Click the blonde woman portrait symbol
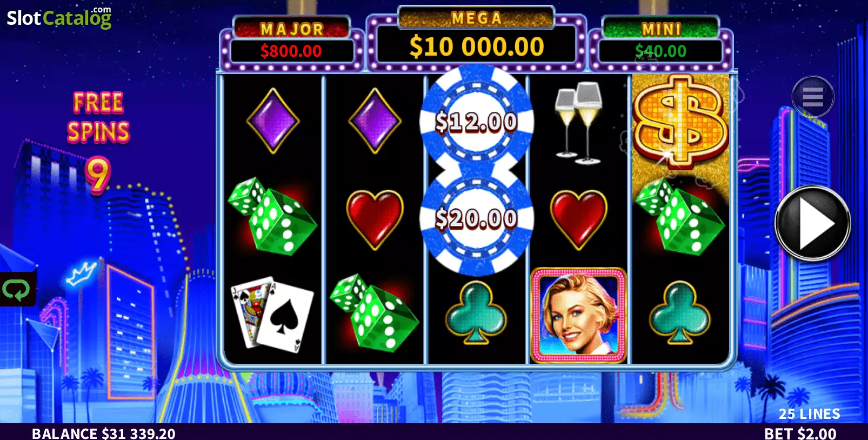The height and width of the screenshot is (440, 868). 578,315
